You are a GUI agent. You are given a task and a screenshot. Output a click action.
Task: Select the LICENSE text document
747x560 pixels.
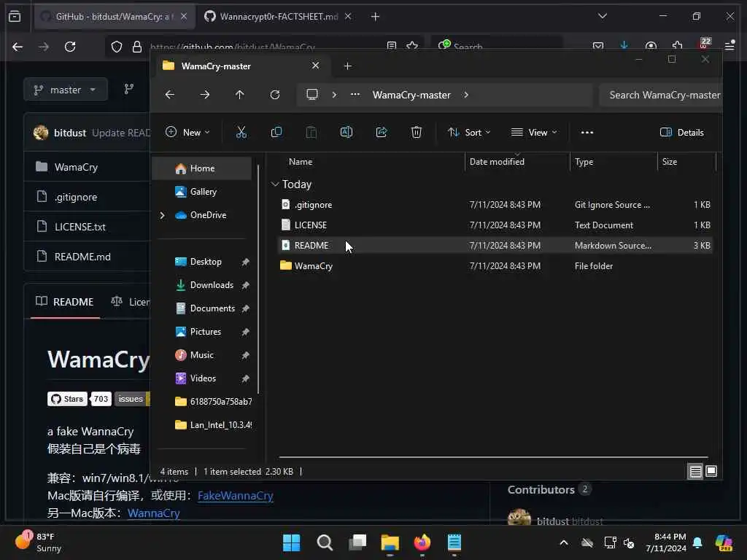coord(495,225)
